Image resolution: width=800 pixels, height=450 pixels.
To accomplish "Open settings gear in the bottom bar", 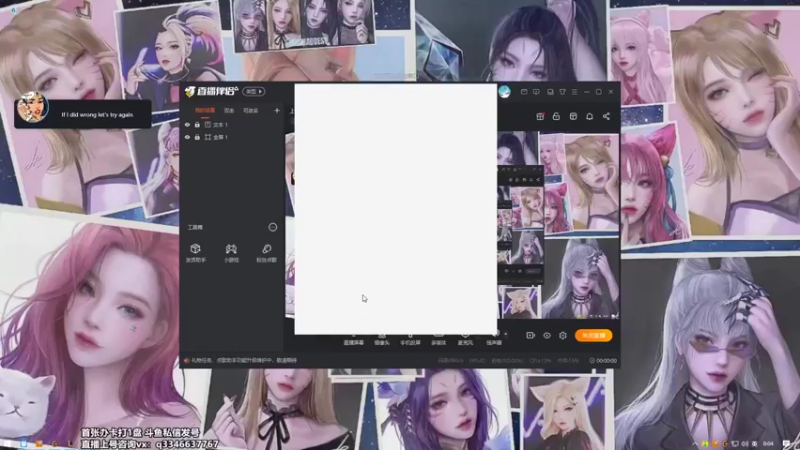I will point(563,335).
